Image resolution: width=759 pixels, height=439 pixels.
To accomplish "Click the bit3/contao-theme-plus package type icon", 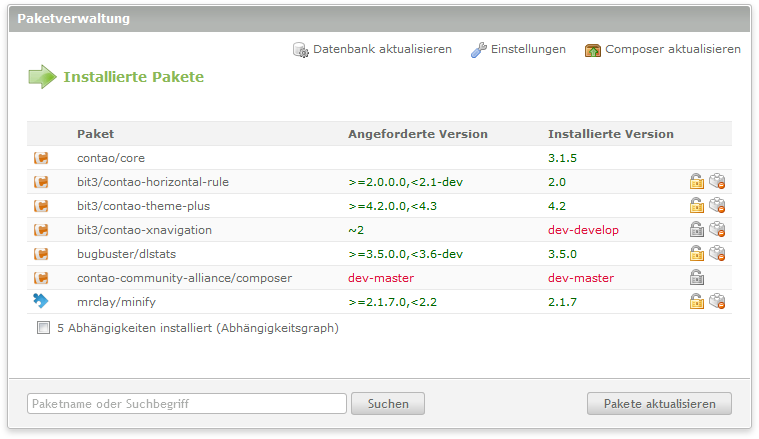I will (x=41, y=206).
